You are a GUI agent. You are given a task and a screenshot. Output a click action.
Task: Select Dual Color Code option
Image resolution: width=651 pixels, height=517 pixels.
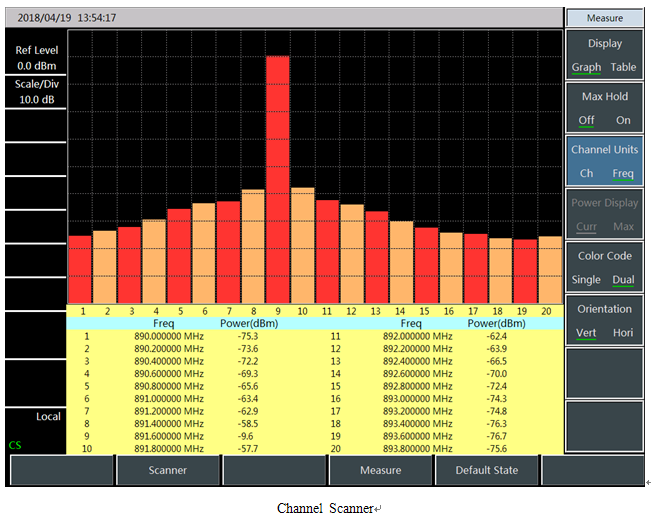[x=623, y=279]
